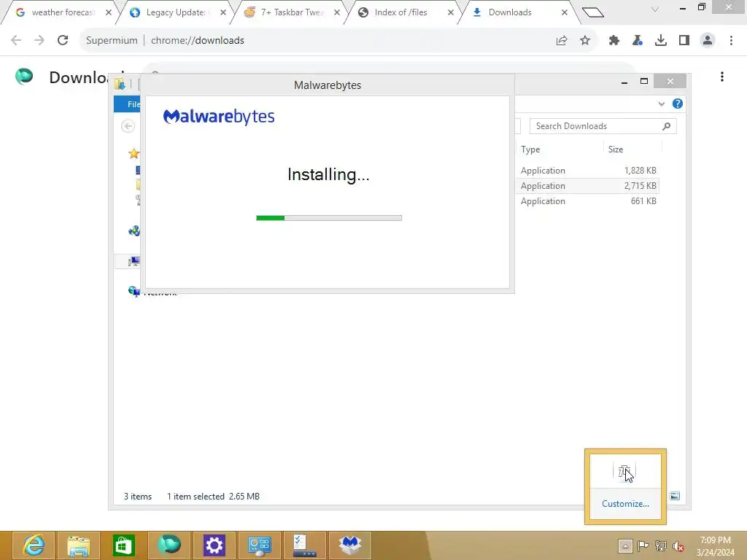Close the Index of /files tab
Viewport: 747px width, 560px height.
pos(451,12)
